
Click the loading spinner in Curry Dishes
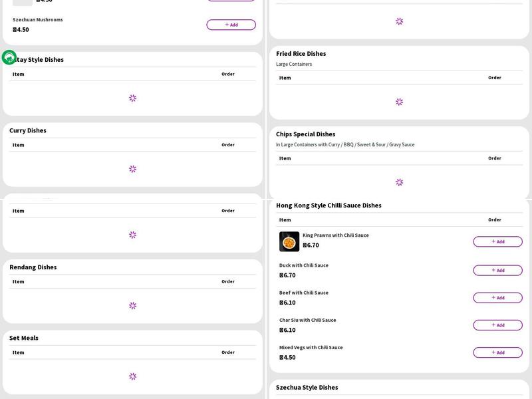[x=132, y=169]
